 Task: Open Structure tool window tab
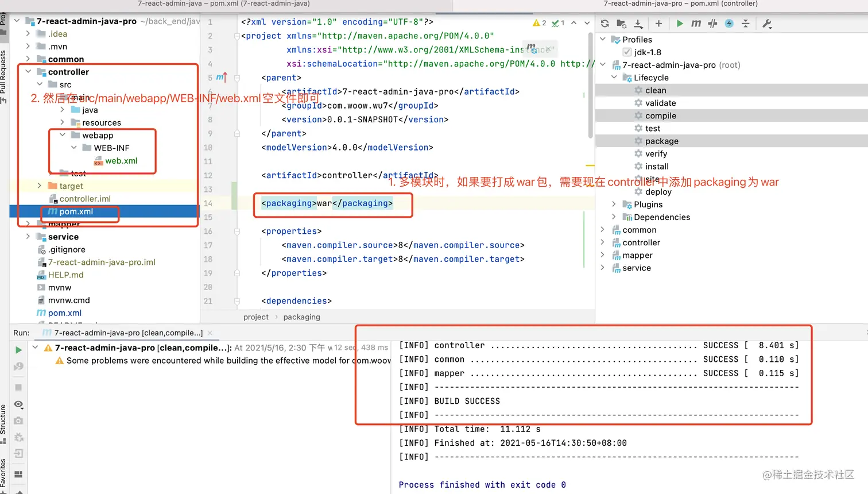pos(3,424)
